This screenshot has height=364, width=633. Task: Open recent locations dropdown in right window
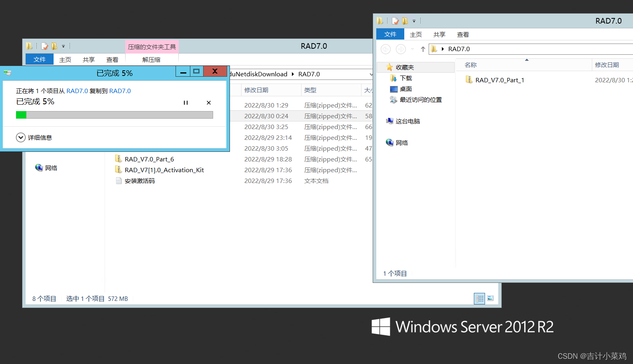point(412,49)
